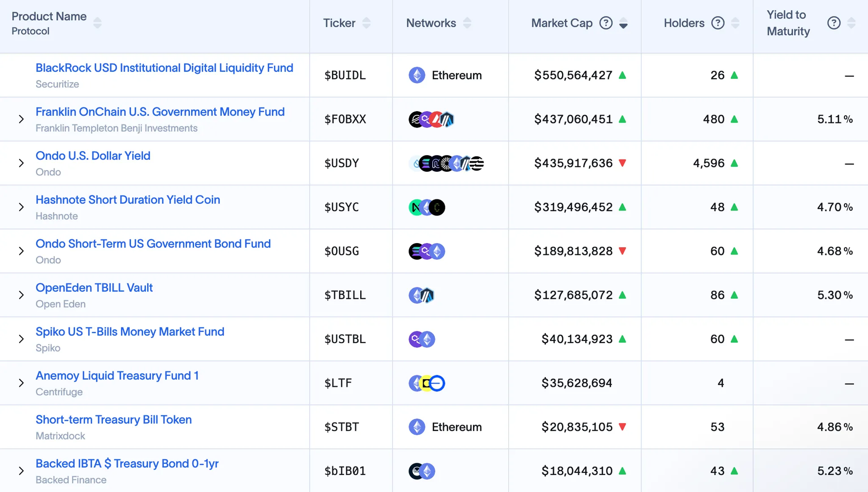Click Ethereum icon in BUIDL row

(417, 75)
